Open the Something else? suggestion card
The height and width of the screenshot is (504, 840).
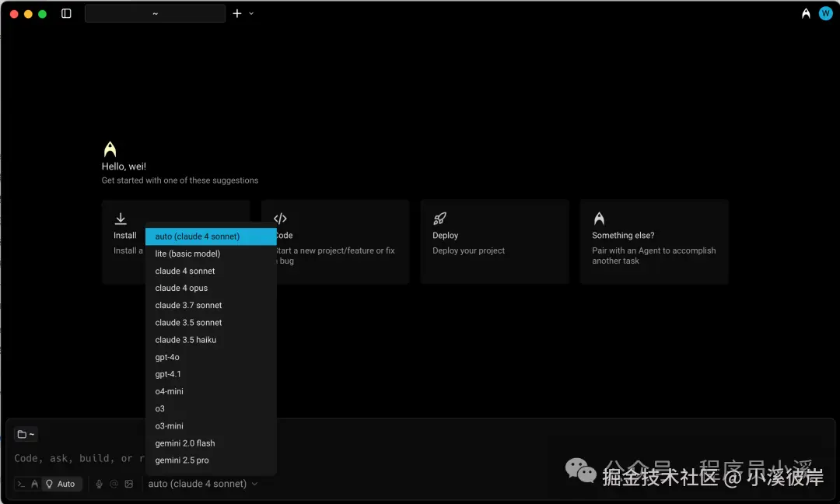pyautogui.click(x=654, y=242)
